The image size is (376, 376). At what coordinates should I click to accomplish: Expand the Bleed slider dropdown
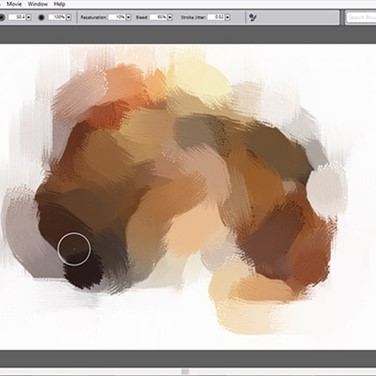click(170, 17)
